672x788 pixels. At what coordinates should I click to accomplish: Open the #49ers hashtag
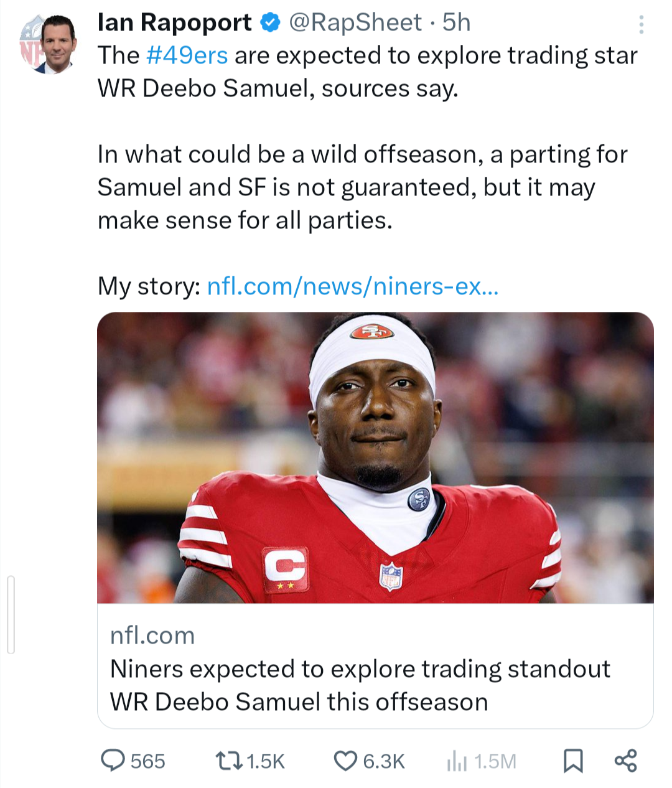[x=187, y=56]
